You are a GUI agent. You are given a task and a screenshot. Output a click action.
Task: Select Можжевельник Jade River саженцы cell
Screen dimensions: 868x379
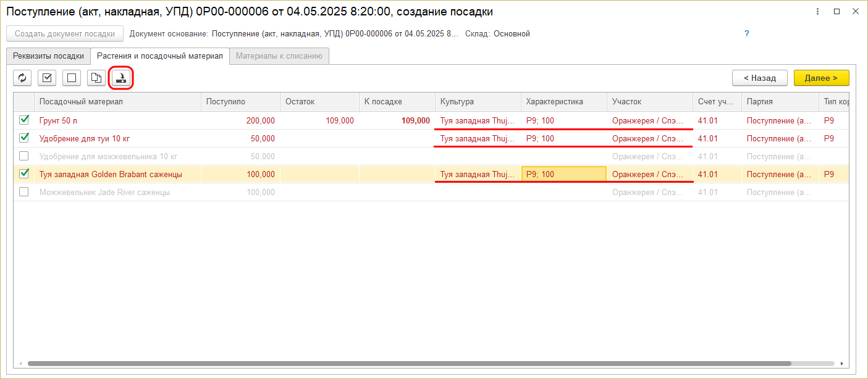(x=117, y=192)
